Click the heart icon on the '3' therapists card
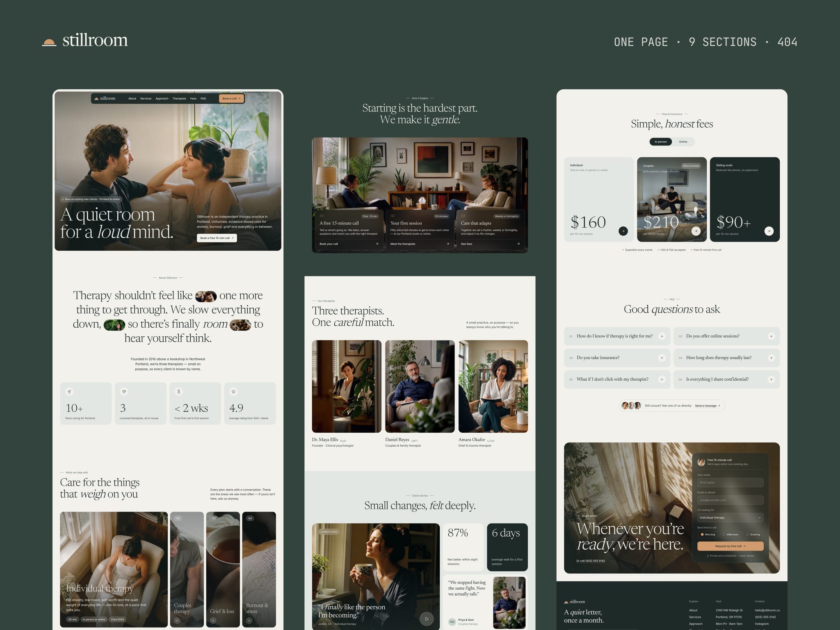840x630 pixels. [x=124, y=392]
